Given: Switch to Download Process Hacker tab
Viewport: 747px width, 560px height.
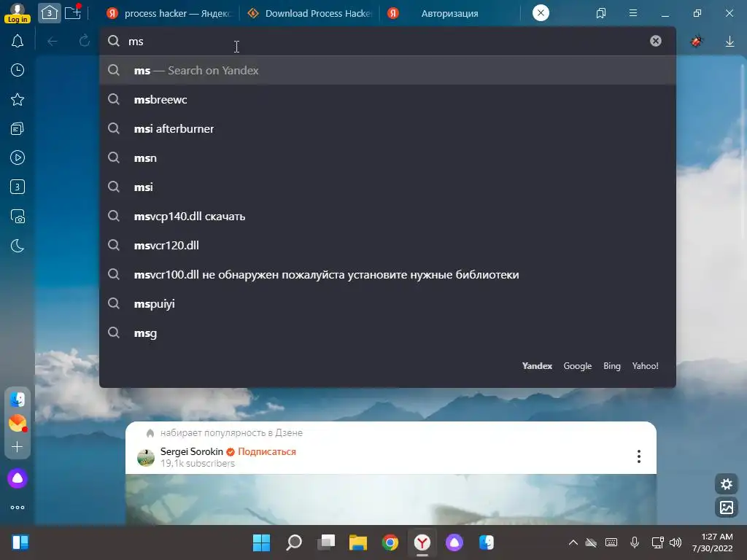Looking at the screenshot, I should [x=310, y=13].
